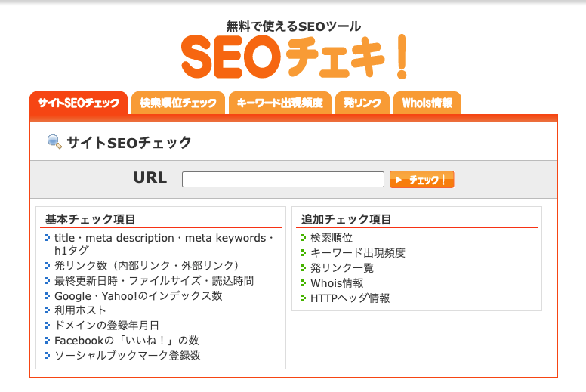Focus the URL input field
This screenshot has height=392, width=586.
click(283, 180)
